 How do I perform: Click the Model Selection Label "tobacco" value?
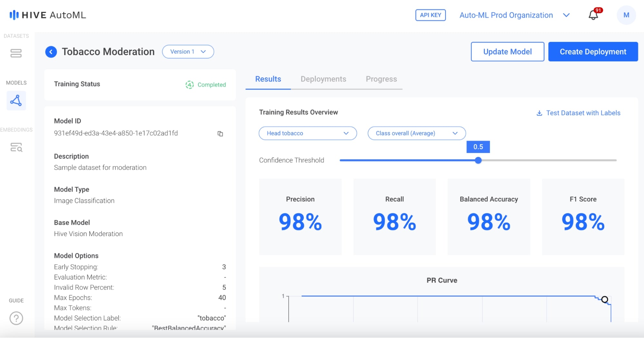[x=212, y=318]
